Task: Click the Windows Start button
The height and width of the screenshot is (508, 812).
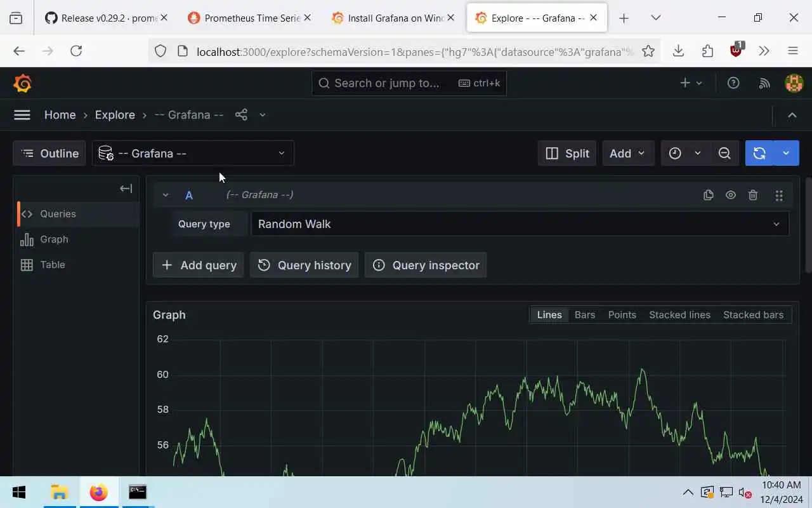Action: pyautogui.click(x=19, y=492)
